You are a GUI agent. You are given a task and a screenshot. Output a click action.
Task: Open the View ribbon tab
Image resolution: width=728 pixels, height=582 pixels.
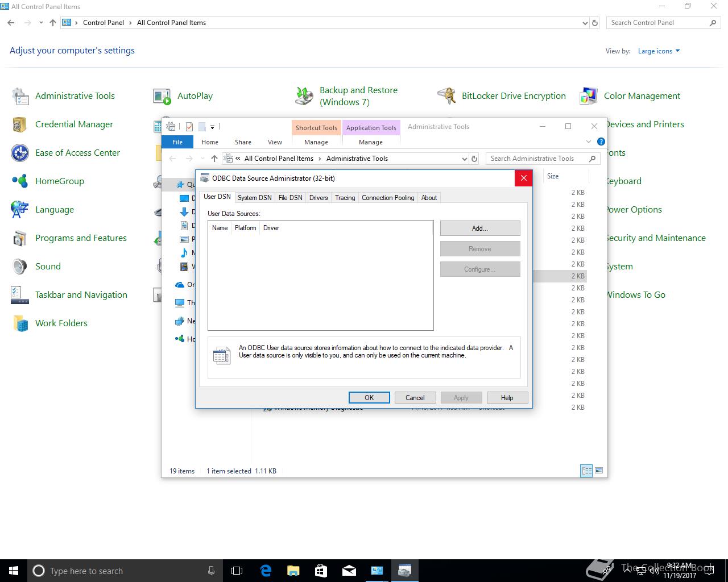coord(275,142)
